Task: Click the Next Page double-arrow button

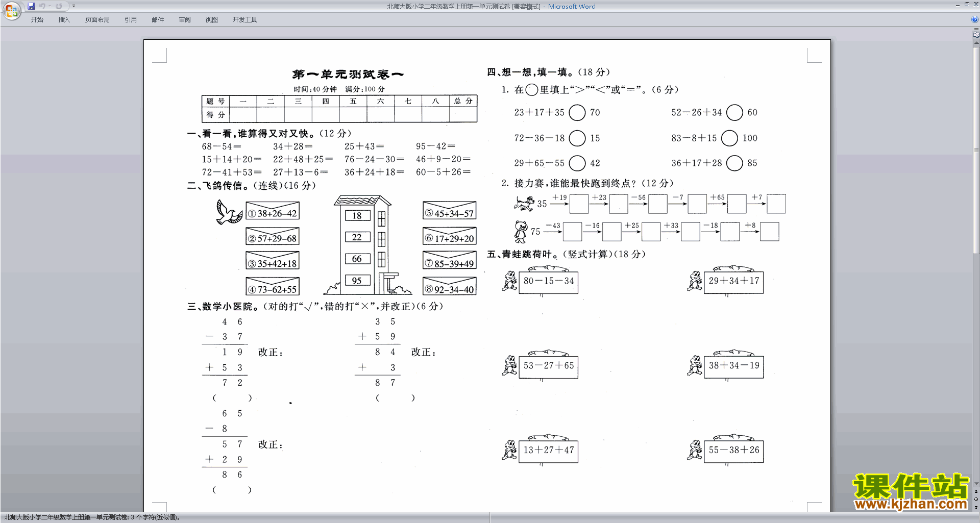Action: pos(976,507)
